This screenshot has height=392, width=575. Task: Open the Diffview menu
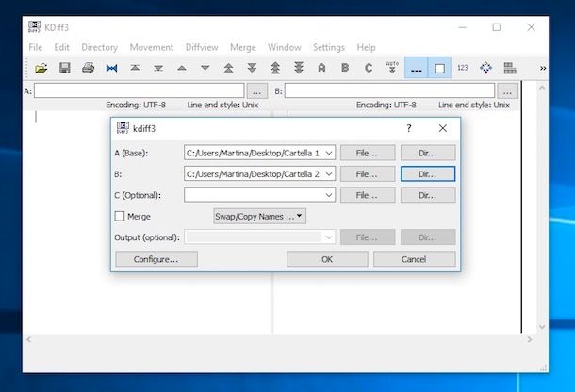202,47
